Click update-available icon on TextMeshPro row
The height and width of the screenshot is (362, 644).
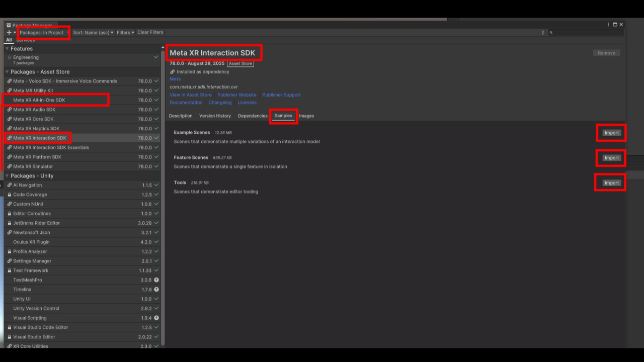pyautogui.click(x=156, y=280)
